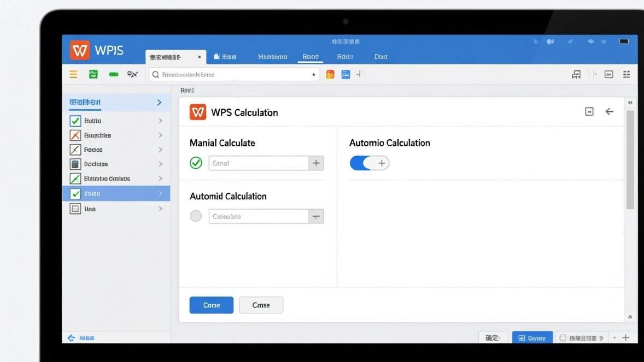Click the back arrow in dialog header

pyautogui.click(x=610, y=111)
